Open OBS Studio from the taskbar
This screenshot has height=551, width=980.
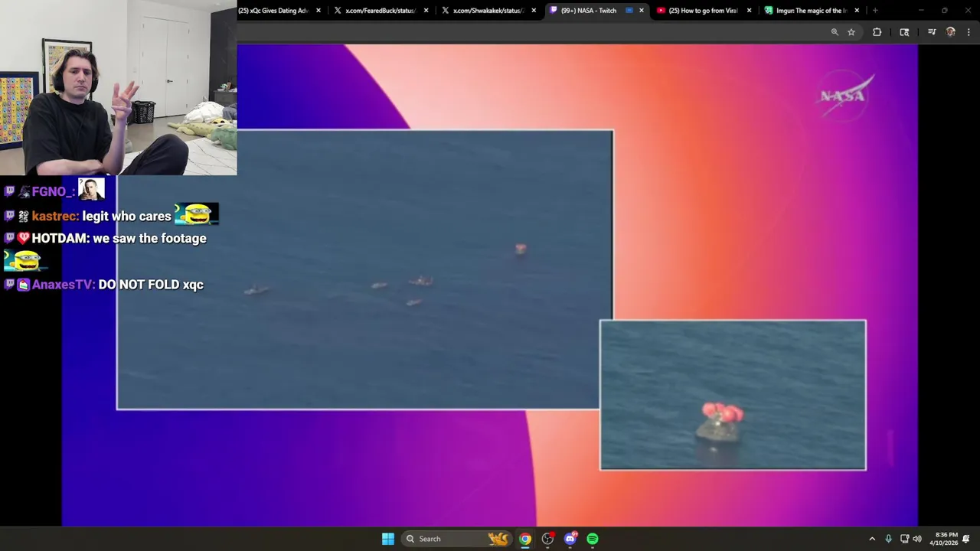pyautogui.click(x=547, y=539)
